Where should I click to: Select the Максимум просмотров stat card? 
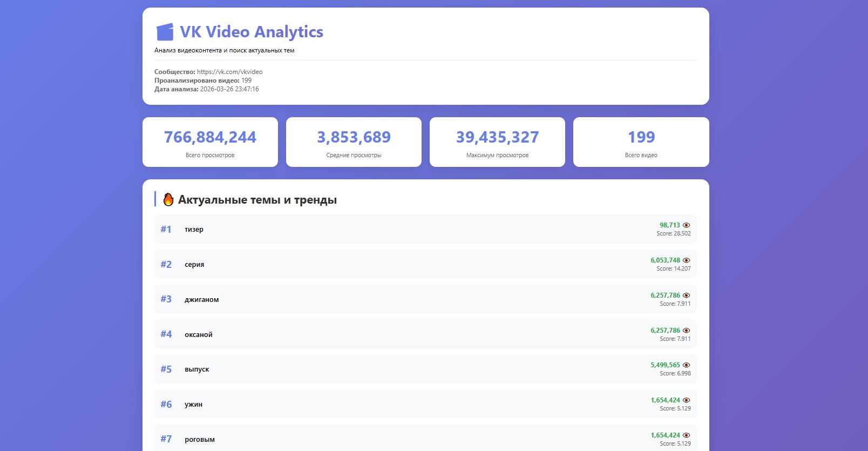497,142
